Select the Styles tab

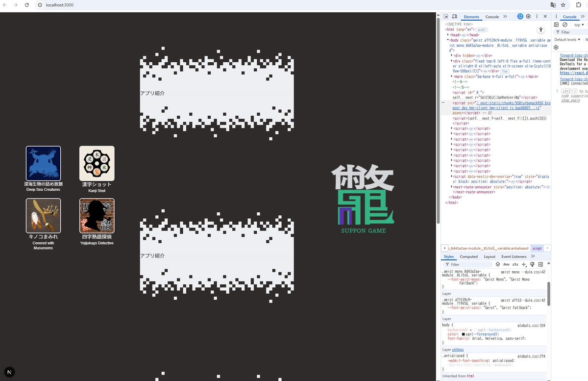coord(449,256)
